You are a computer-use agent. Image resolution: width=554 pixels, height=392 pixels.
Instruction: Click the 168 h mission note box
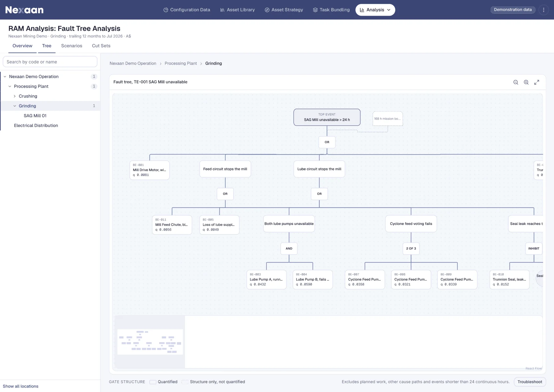click(387, 119)
